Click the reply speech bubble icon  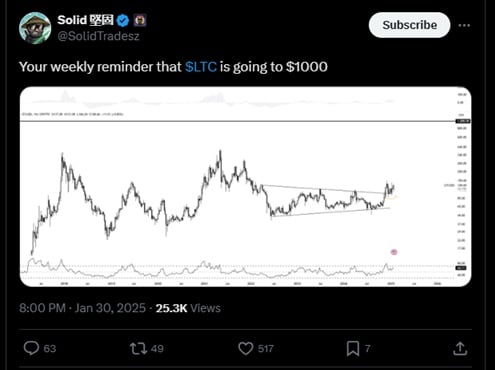pos(31,348)
